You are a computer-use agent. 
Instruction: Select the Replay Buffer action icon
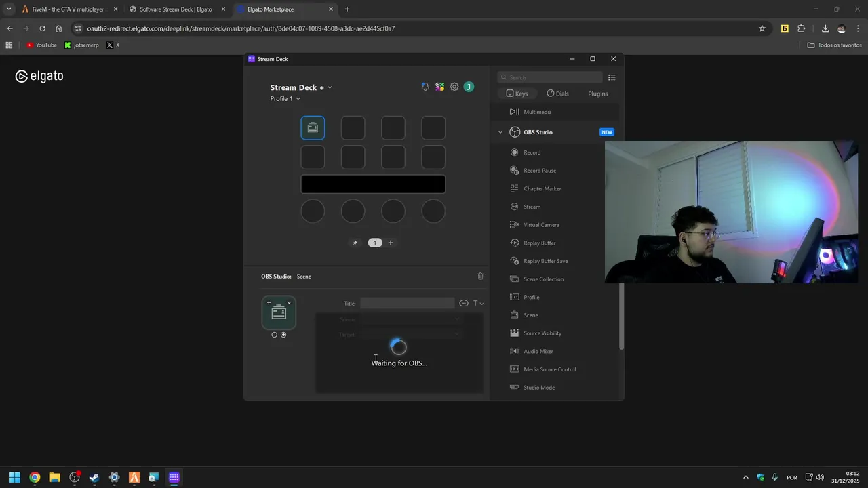point(514,243)
